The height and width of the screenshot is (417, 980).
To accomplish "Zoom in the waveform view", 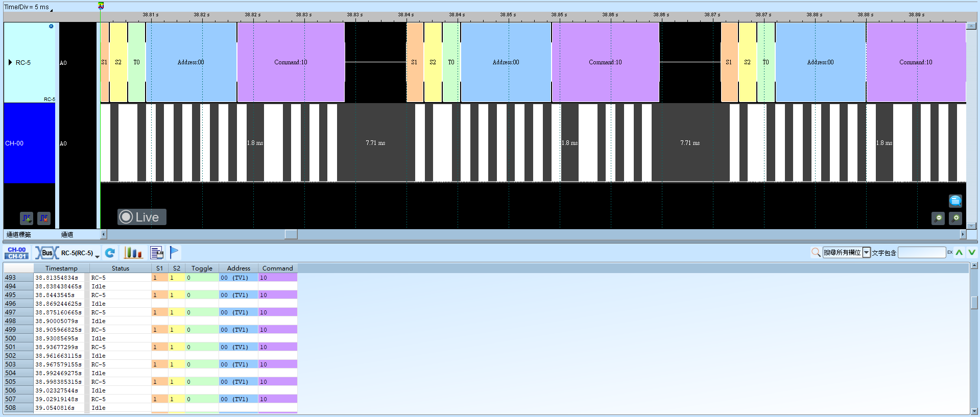I will [955, 218].
